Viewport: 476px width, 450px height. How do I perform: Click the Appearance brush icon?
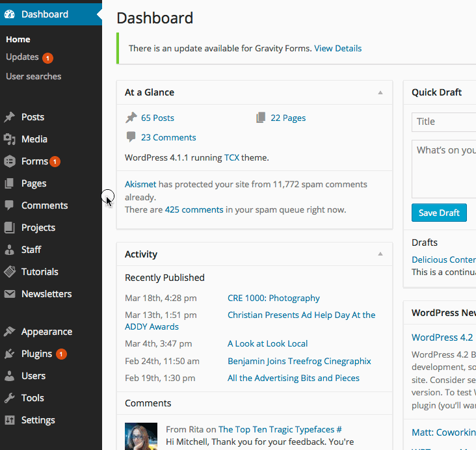[x=9, y=332]
